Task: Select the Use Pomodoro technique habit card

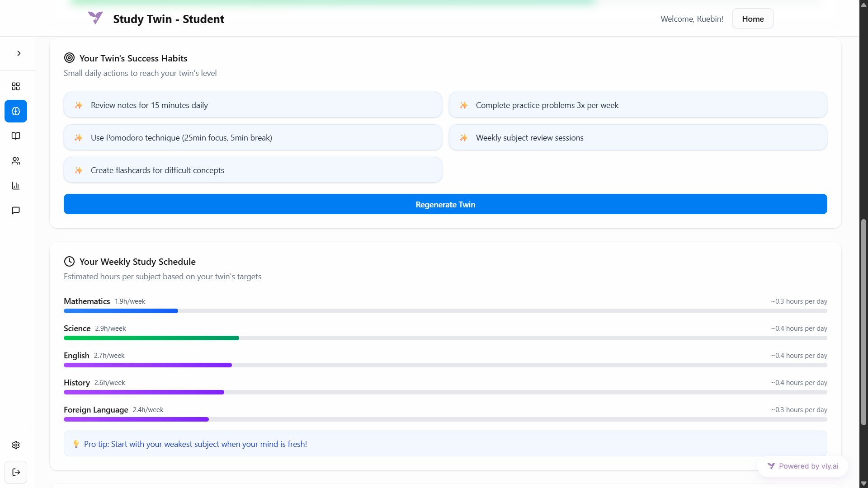Action: tap(253, 138)
